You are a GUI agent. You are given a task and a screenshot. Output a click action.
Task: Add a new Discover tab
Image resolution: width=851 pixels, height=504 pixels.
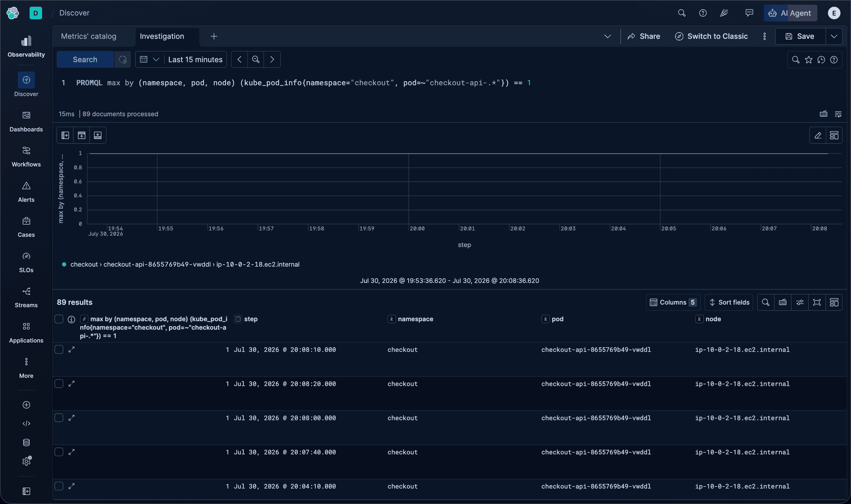214,36
